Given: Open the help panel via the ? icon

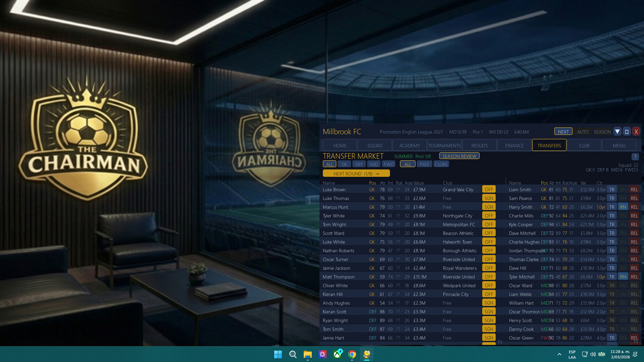Looking at the screenshot, I should [x=635, y=157].
